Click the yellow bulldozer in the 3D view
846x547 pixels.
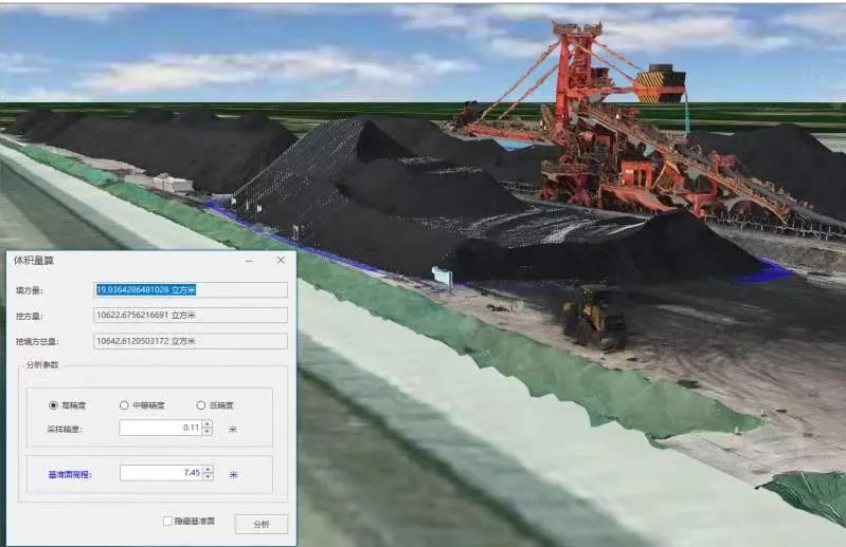(x=594, y=316)
